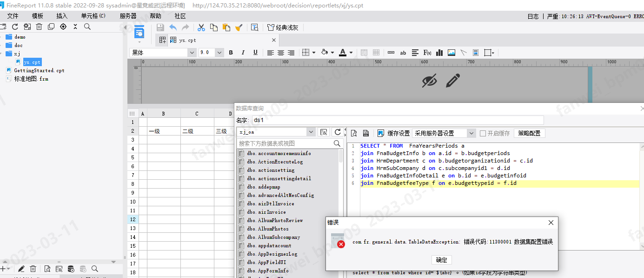The width and height of the screenshot is (644, 278).
Task: Click the large blue preview icon
Action: pyautogui.click(x=139, y=33)
